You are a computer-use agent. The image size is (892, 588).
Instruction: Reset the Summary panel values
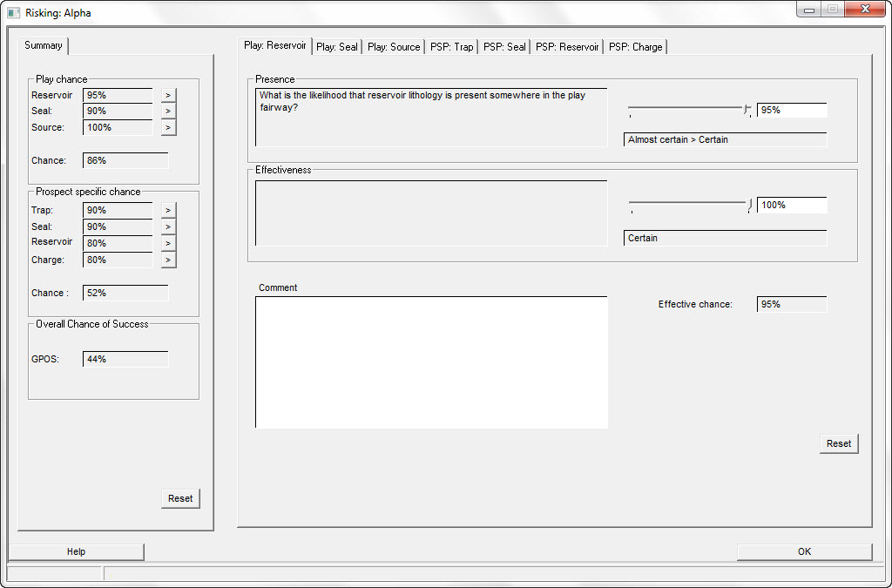pyautogui.click(x=180, y=498)
